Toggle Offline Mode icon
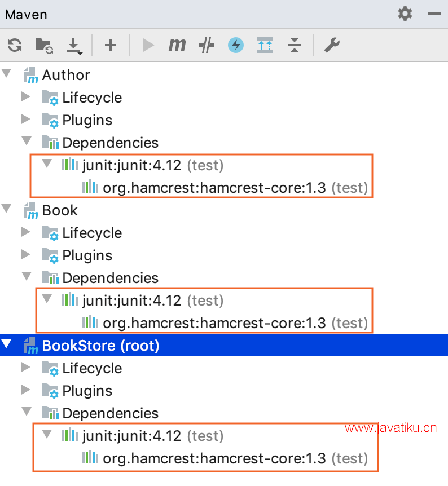The image size is (448, 486). pos(207,45)
